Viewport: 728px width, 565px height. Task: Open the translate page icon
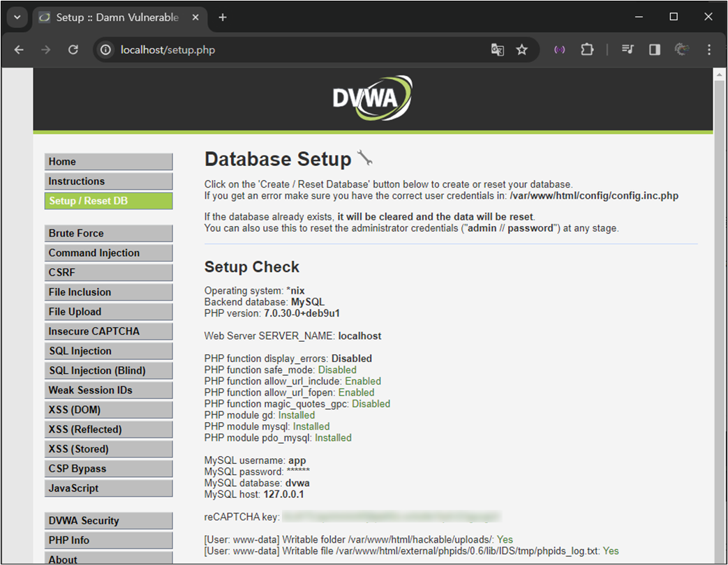[x=497, y=50]
